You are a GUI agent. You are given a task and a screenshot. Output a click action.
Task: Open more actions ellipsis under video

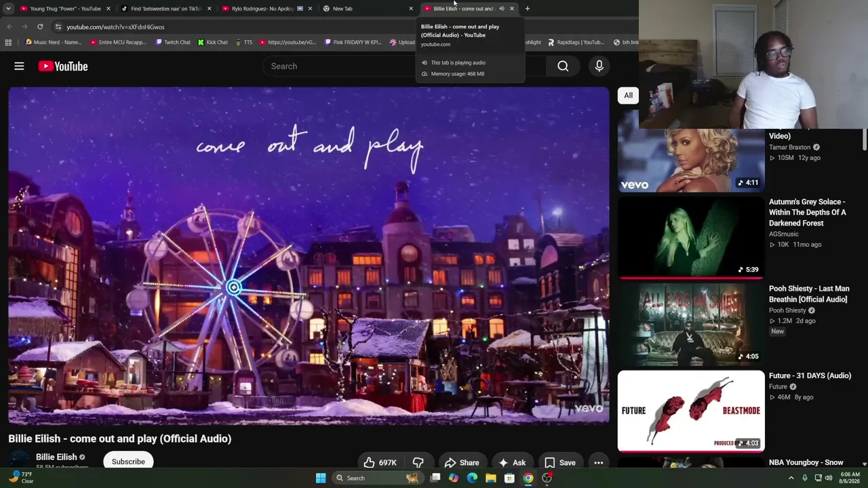[x=599, y=463]
